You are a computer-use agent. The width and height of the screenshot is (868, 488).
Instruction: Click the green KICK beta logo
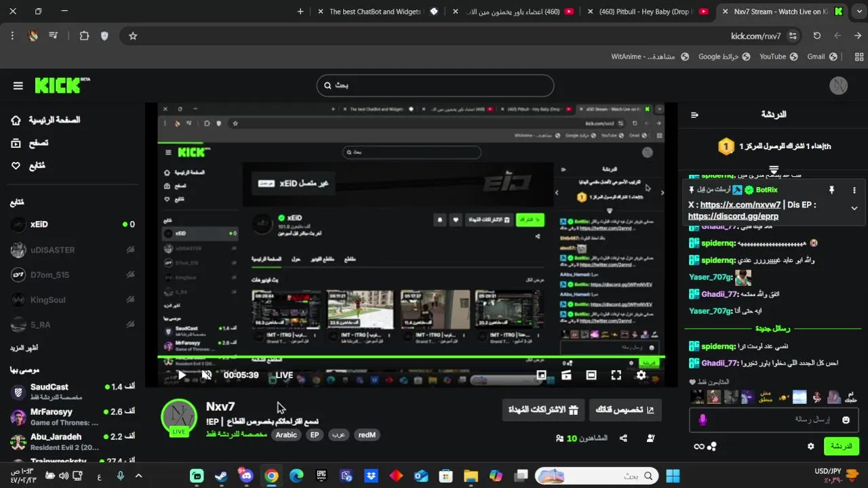[x=62, y=85]
